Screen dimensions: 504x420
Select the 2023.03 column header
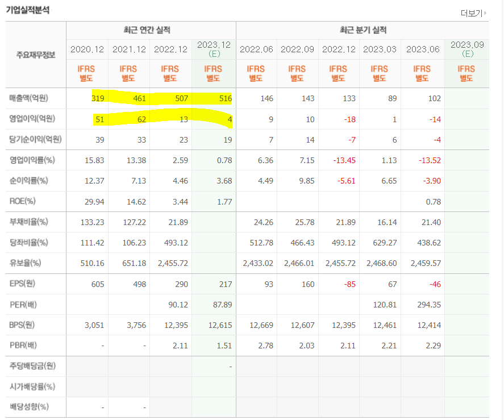(x=380, y=49)
